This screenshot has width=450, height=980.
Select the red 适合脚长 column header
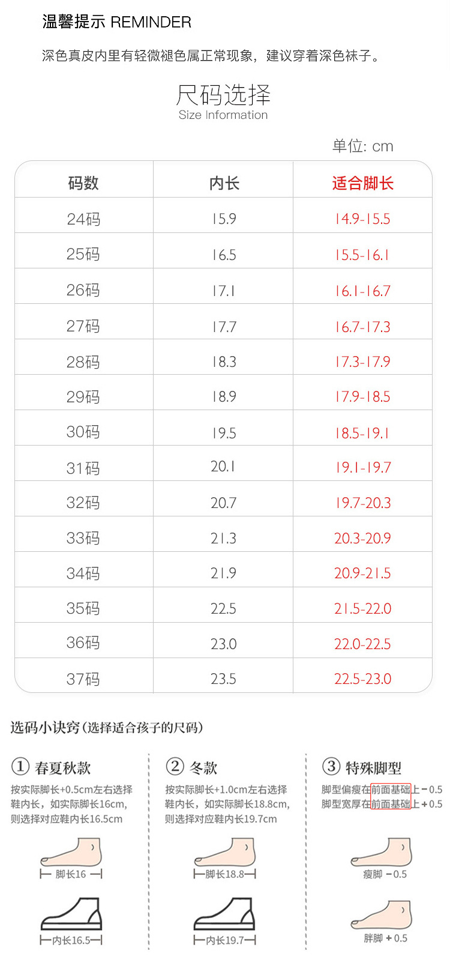coord(363,183)
